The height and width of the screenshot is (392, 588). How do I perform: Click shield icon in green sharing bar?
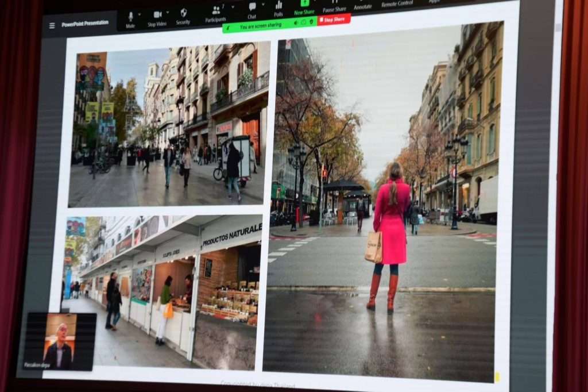pyautogui.click(x=311, y=22)
